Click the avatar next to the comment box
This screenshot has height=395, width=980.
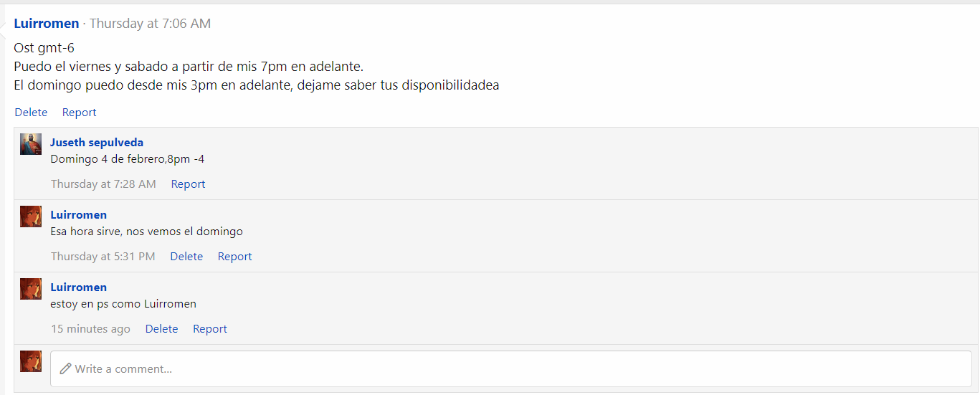31,361
